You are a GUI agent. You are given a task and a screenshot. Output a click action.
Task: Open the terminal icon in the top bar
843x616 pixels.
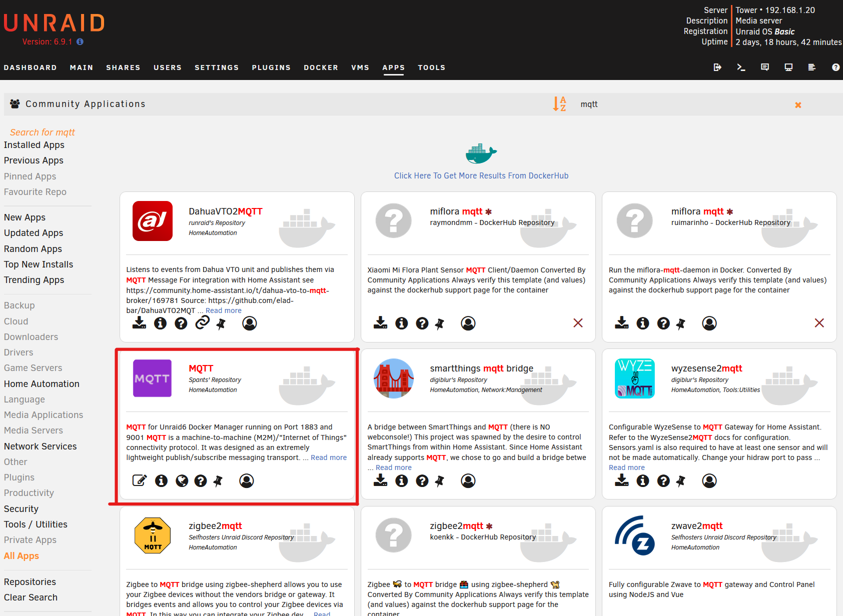741,67
